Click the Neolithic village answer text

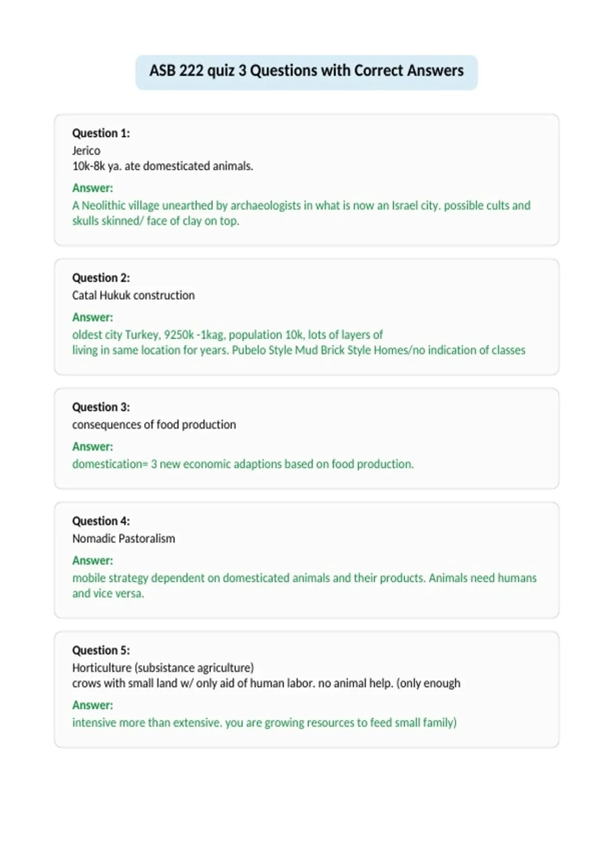(301, 213)
